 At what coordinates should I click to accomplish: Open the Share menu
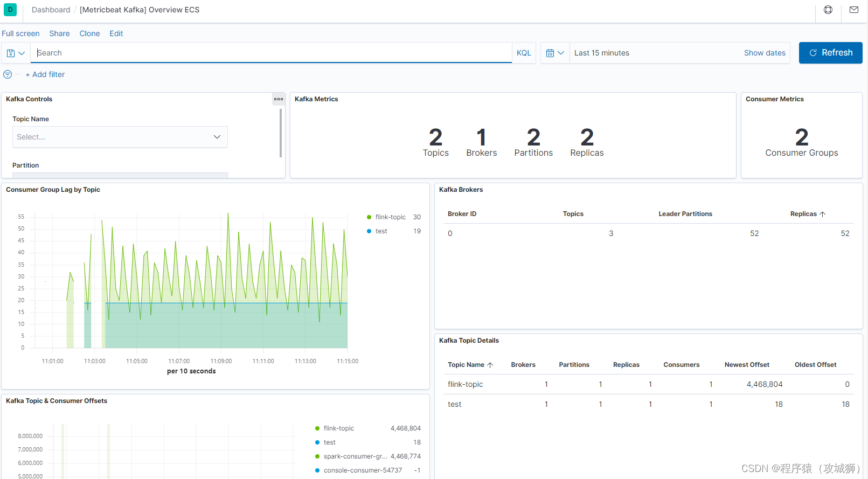click(59, 33)
